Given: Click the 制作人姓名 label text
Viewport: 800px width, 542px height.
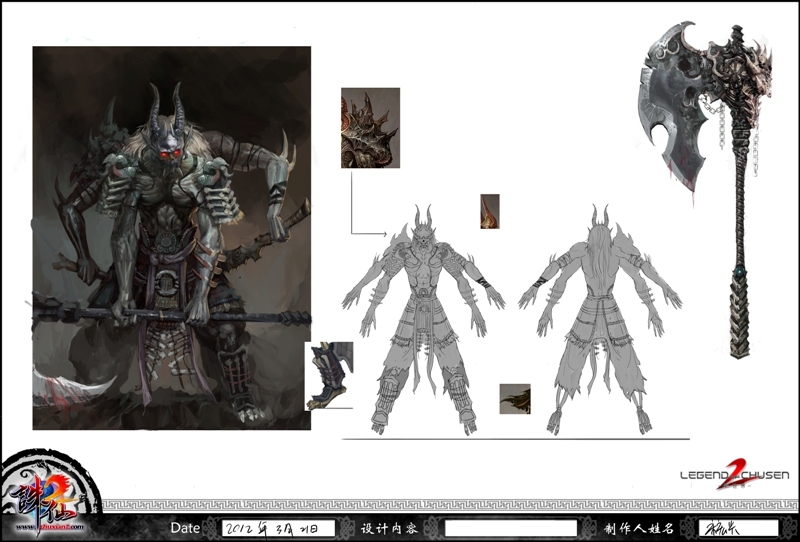Looking at the screenshot, I should pyautogui.click(x=639, y=527).
